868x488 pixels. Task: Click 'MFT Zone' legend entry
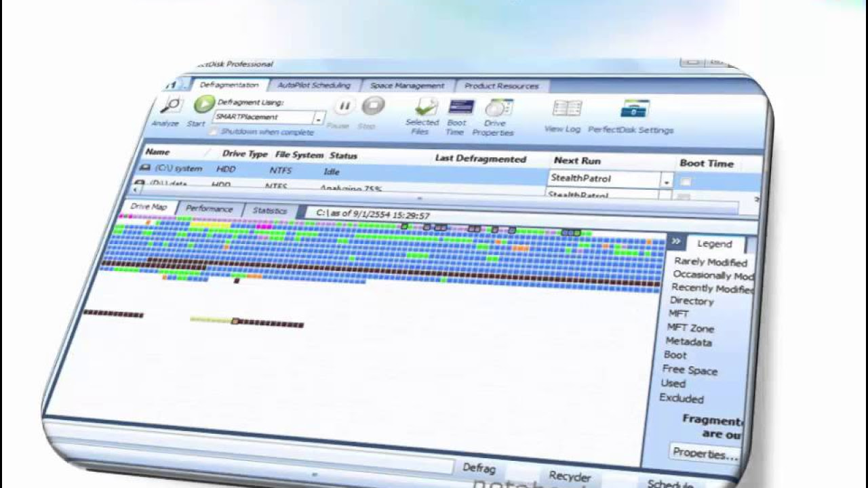[690, 328]
